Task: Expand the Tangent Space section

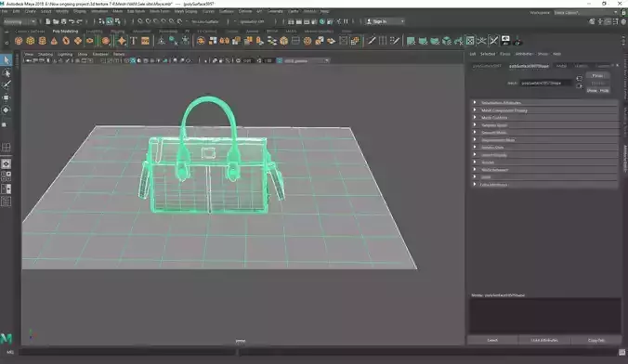Action: (x=544, y=125)
